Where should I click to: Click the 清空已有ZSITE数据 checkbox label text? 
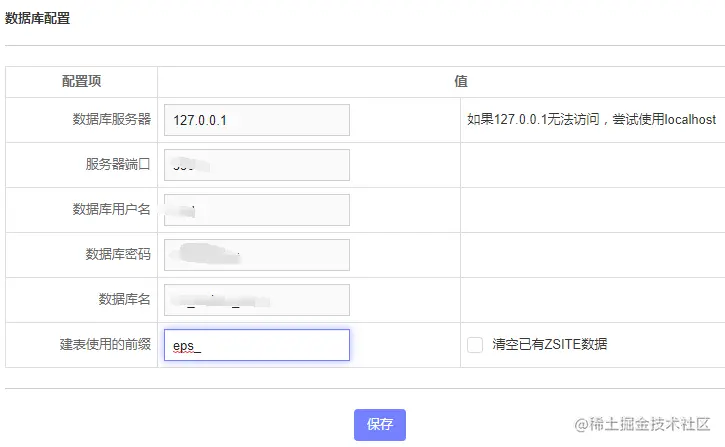(549, 345)
